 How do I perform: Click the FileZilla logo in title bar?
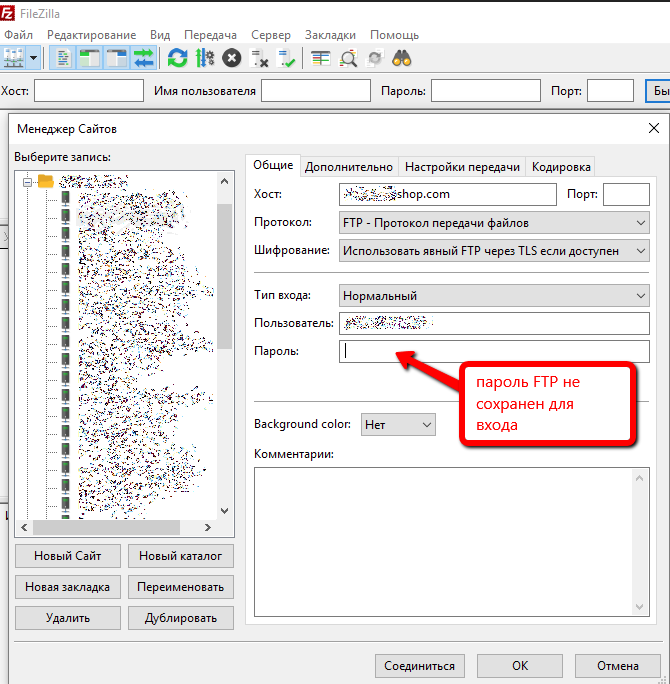tap(7, 14)
